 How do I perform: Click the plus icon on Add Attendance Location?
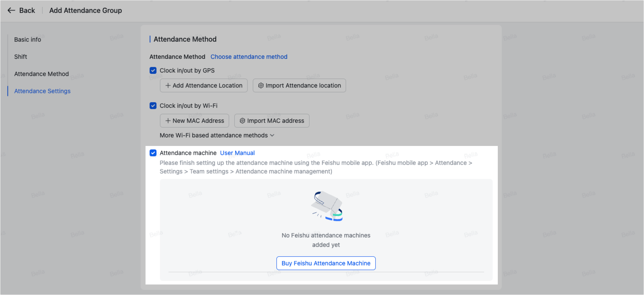[168, 85]
